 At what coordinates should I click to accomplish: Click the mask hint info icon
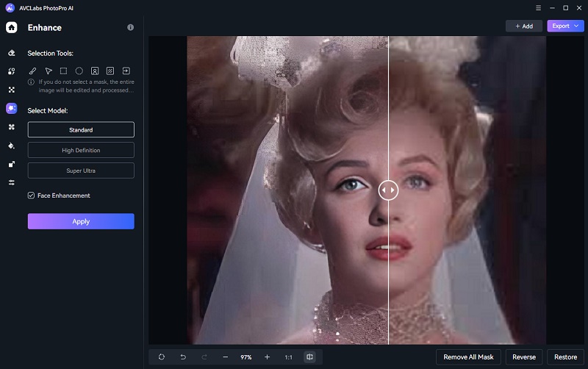[x=31, y=82]
